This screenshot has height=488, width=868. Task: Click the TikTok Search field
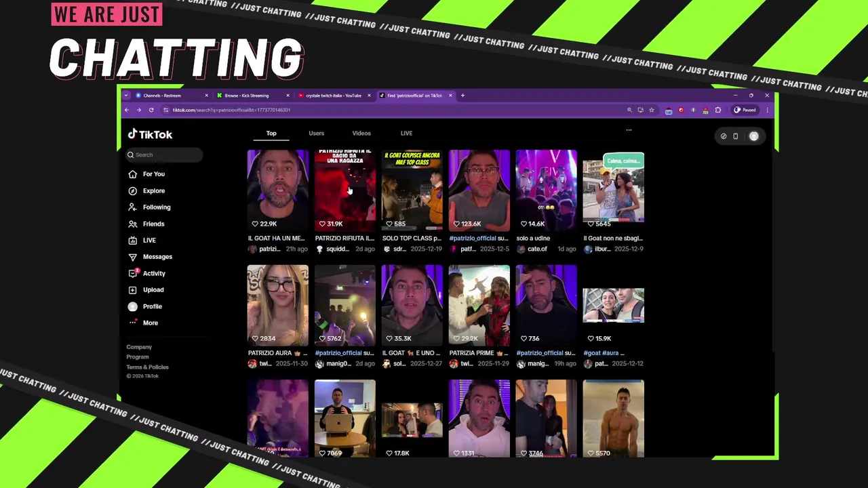pyautogui.click(x=163, y=155)
